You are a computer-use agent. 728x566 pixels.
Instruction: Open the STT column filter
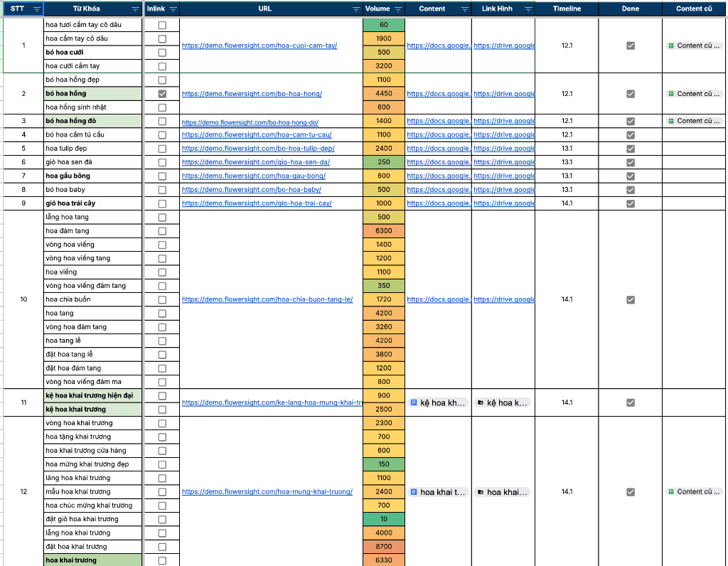pos(37,9)
